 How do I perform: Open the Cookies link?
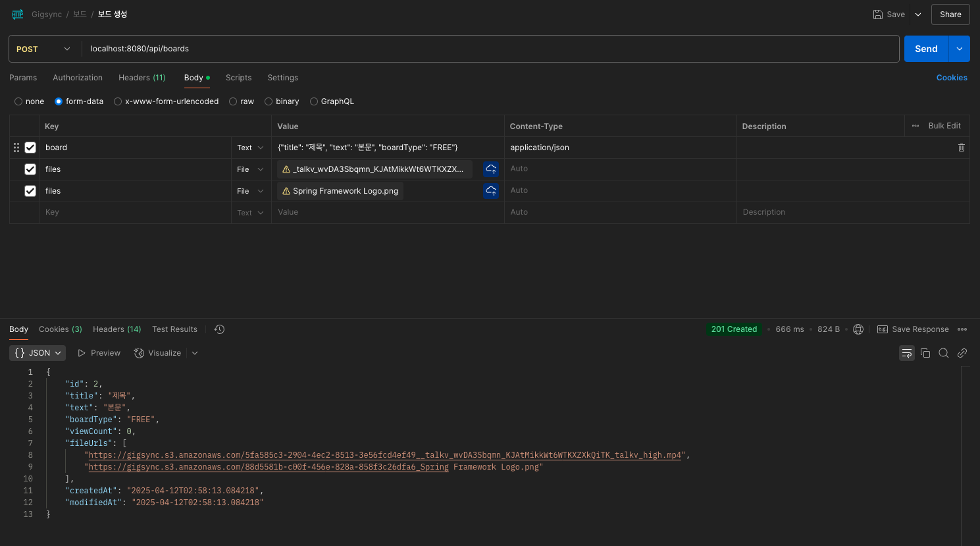952,78
